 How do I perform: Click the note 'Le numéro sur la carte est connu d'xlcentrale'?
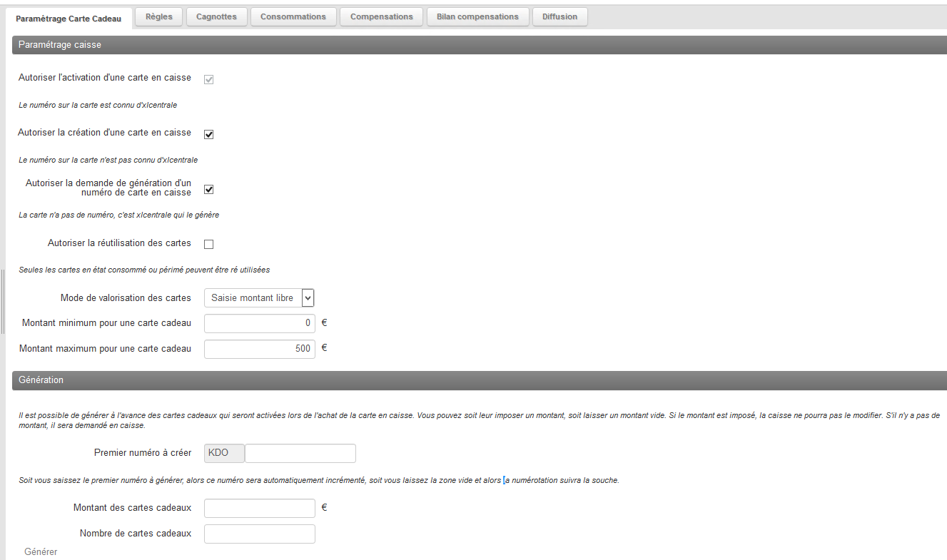[x=98, y=105]
